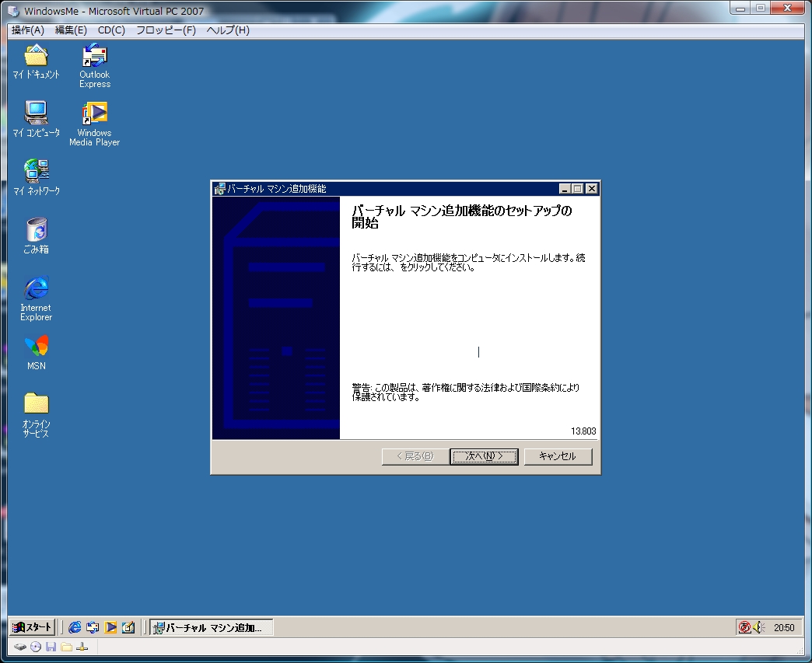Open the 編集(E) menu
The height and width of the screenshot is (663, 812).
pos(71,30)
